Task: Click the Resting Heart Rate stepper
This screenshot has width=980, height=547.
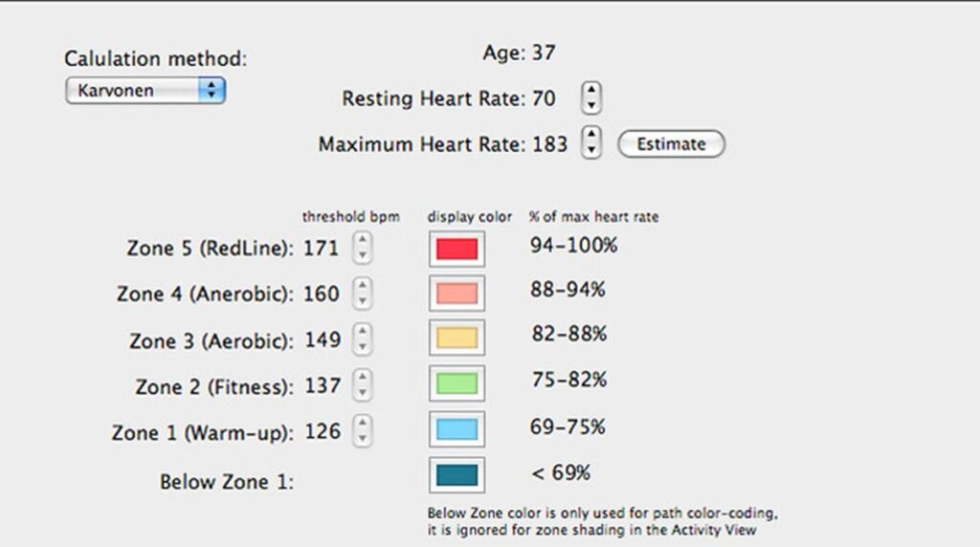Action: (x=592, y=98)
